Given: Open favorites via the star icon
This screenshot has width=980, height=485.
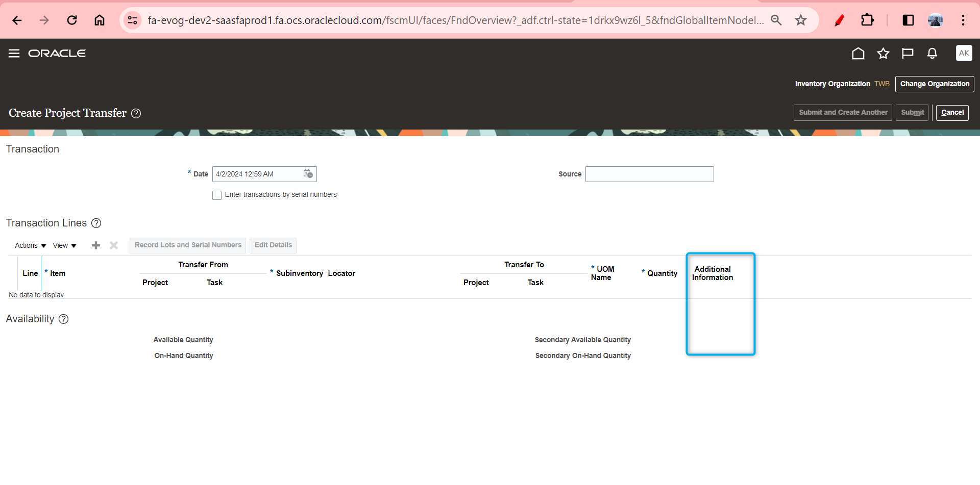Looking at the screenshot, I should [883, 53].
